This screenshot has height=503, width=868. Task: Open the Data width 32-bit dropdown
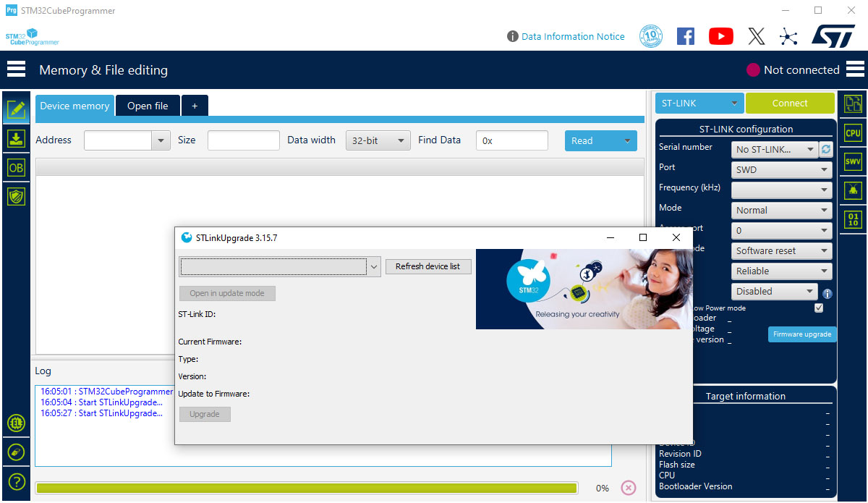(378, 140)
